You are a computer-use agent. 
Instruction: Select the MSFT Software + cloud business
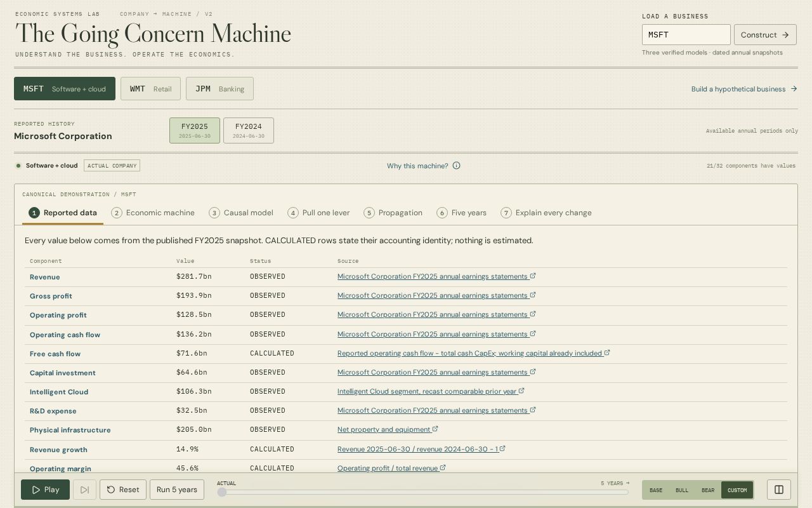point(65,89)
